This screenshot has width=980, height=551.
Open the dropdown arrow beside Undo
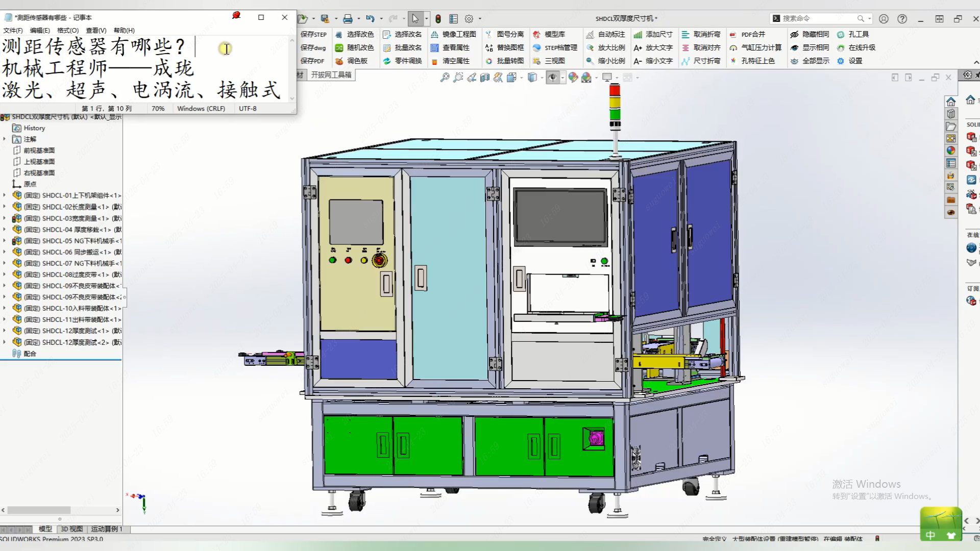coord(381,19)
